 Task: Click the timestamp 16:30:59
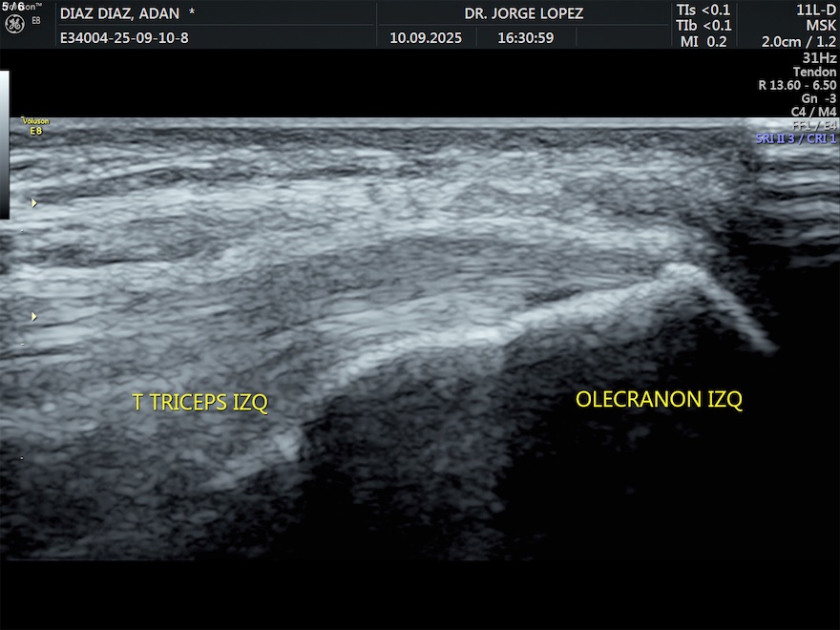coord(525,39)
